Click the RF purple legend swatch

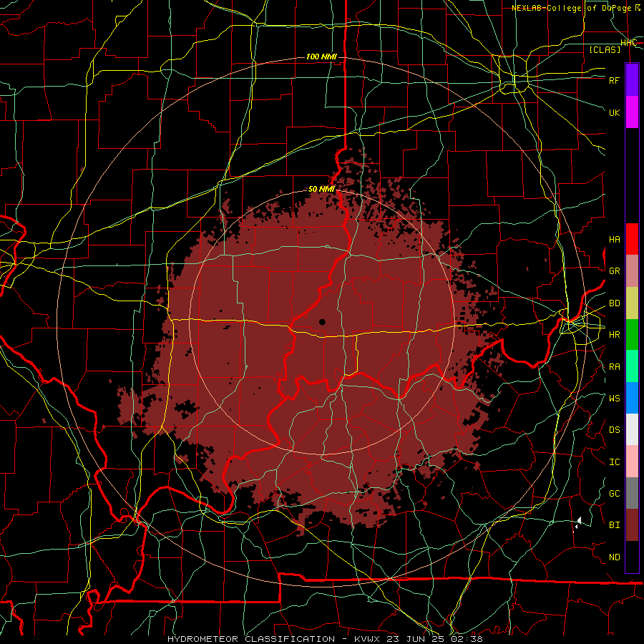pos(632,80)
